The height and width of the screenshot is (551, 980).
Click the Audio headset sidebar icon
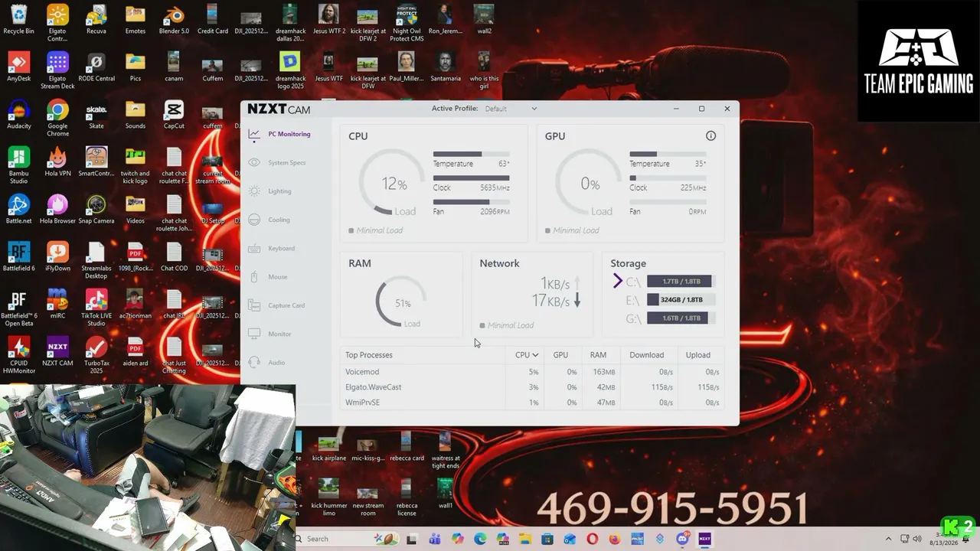pos(254,362)
